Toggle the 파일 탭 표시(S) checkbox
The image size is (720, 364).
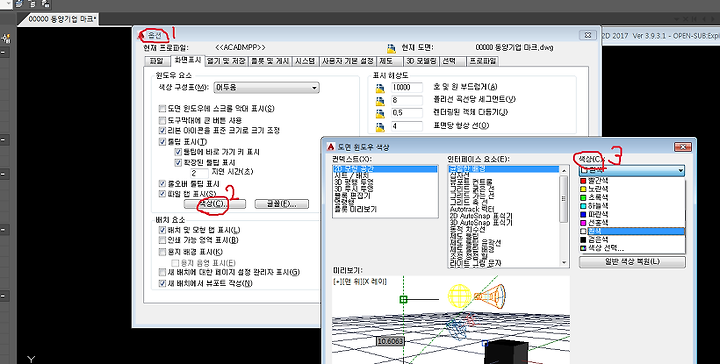tap(162, 194)
